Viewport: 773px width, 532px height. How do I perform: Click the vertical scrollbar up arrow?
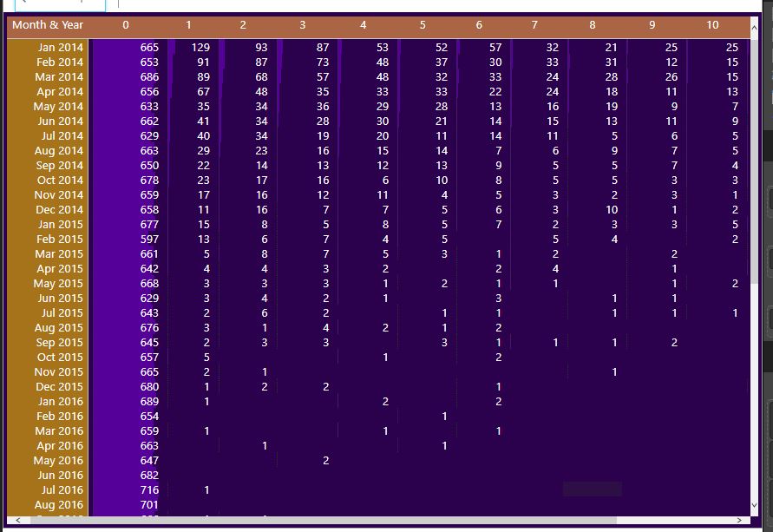coord(754,28)
